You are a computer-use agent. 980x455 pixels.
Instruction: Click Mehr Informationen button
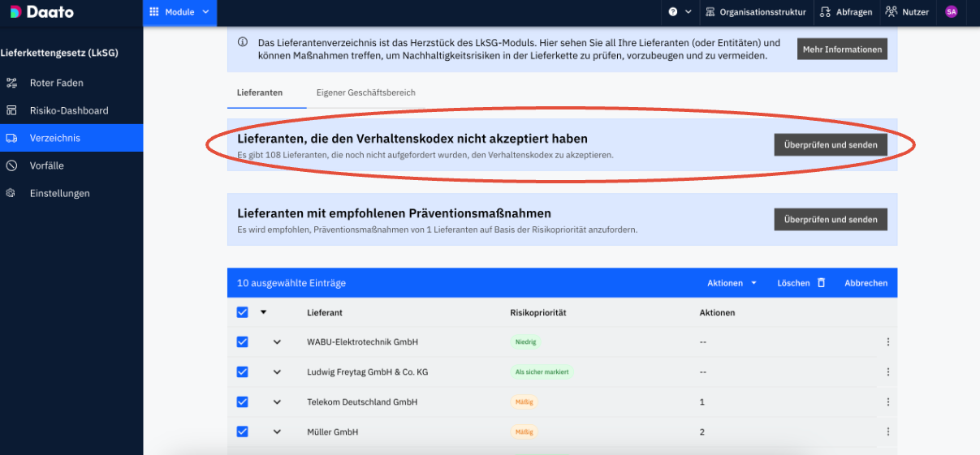point(842,49)
